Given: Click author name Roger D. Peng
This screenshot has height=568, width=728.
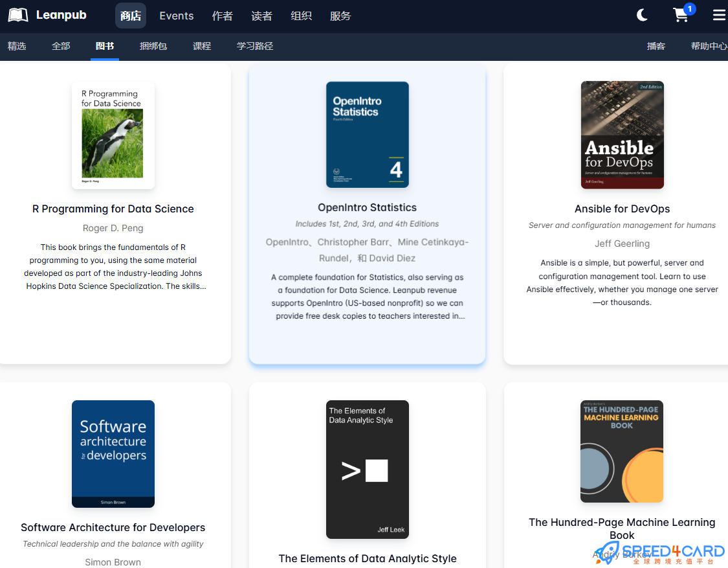Looking at the screenshot, I should click(113, 228).
